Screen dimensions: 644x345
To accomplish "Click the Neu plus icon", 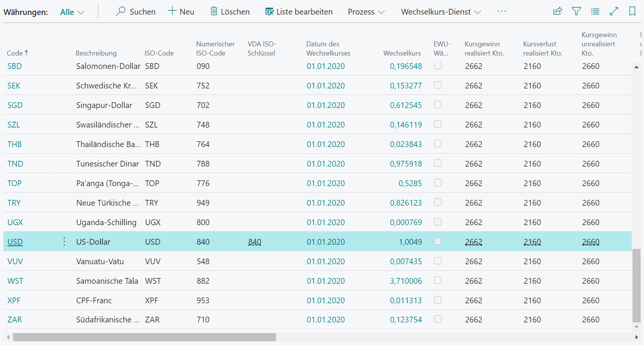I will (172, 11).
